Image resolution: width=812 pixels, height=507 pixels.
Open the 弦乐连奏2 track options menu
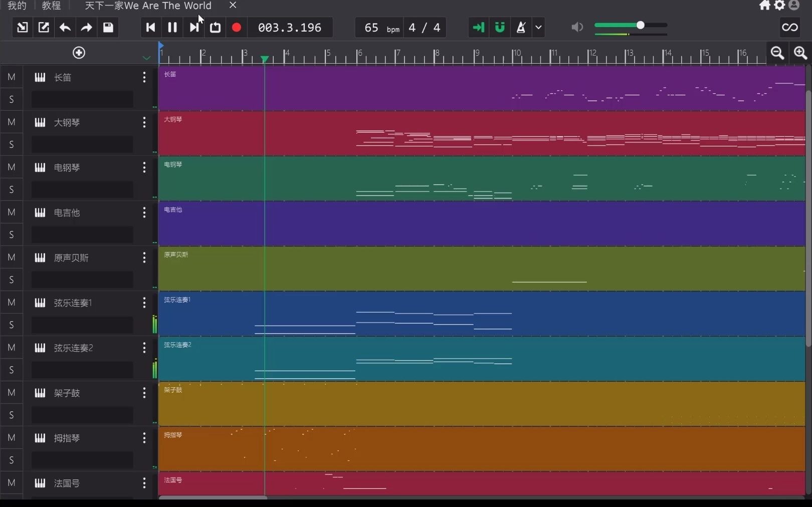tap(144, 348)
